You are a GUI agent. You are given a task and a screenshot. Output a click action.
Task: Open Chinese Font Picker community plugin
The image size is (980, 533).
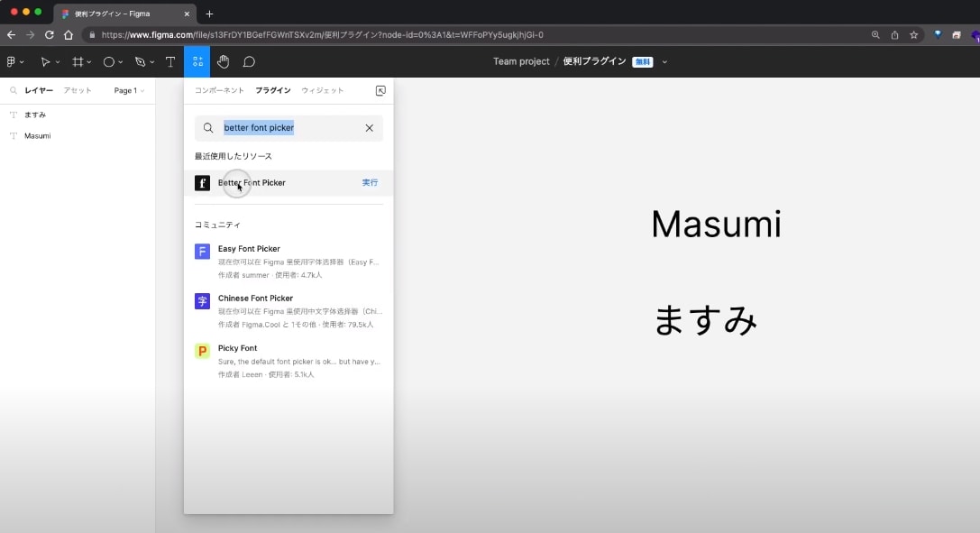(289, 311)
